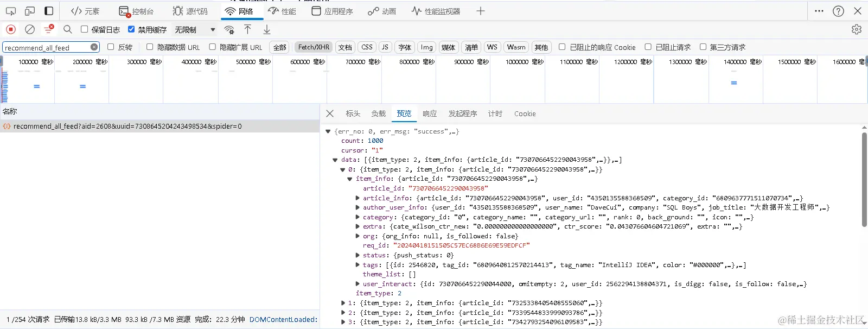Screen dimensions: 868x329
Task: Enable 保留日志 preserve log checkbox
Action: [x=84, y=29]
